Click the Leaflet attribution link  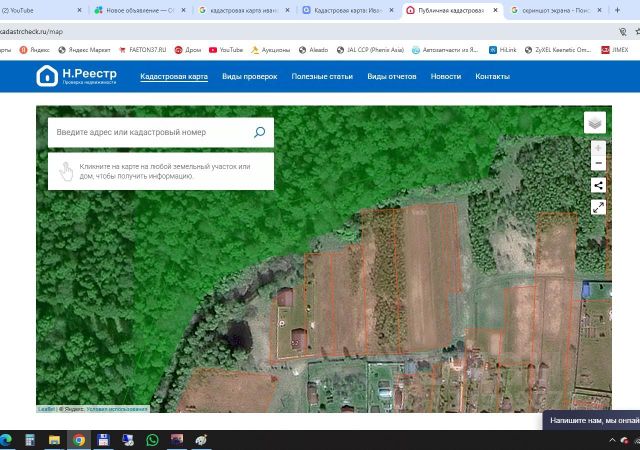pos(46,409)
